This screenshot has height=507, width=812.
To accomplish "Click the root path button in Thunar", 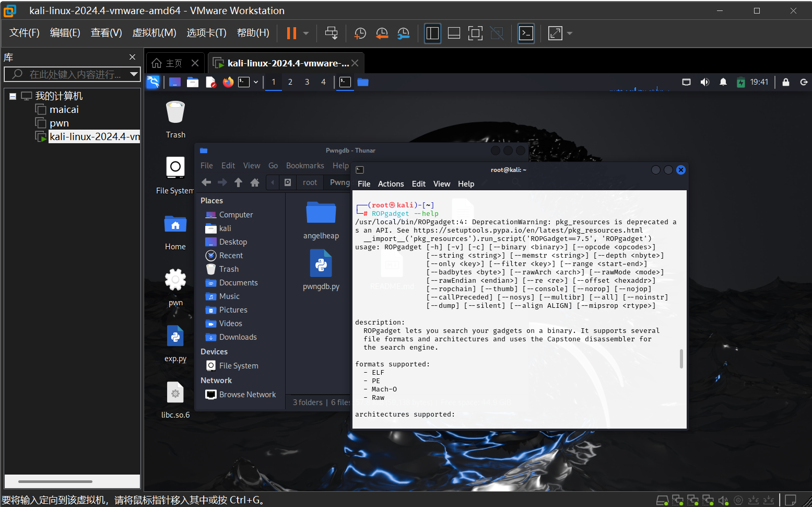I will (310, 182).
